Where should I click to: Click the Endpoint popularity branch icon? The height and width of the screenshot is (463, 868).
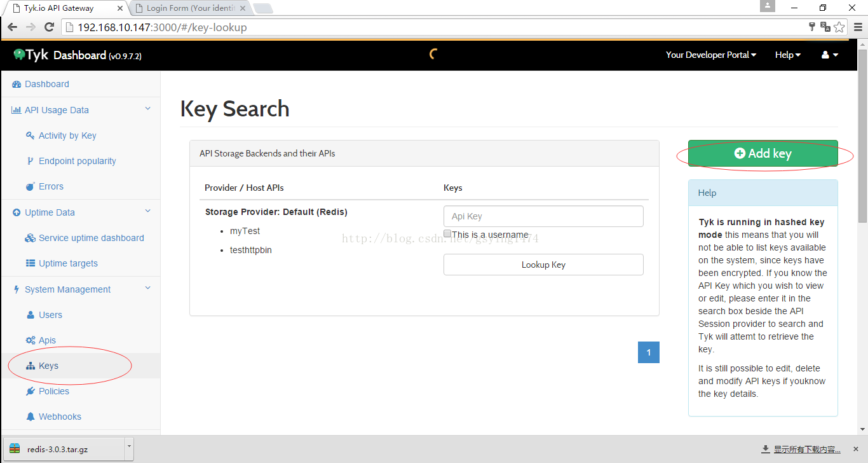click(30, 161)
